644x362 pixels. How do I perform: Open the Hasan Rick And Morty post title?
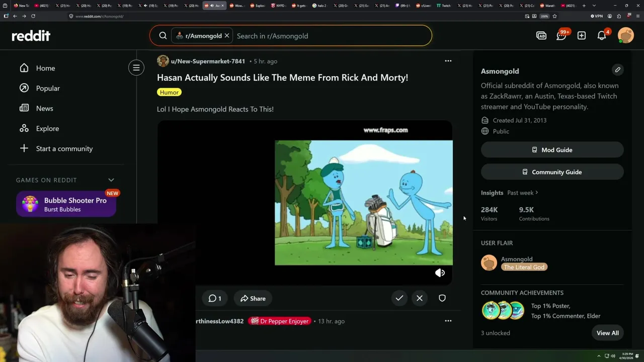[x=282, y=77]
